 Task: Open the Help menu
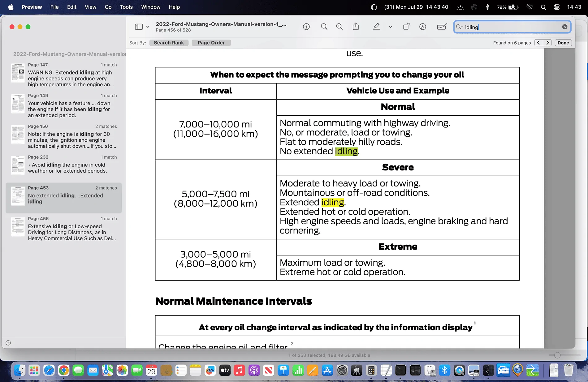pos(174,7)
